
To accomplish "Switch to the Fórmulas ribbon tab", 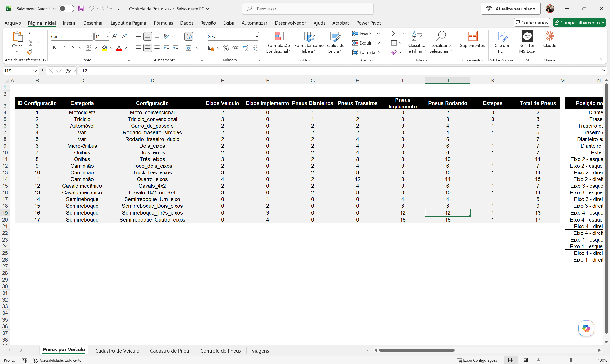I will [163, 23].
